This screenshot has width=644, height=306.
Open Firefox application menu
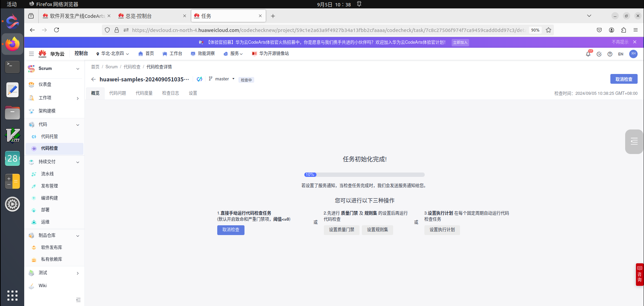coord(636,30)
